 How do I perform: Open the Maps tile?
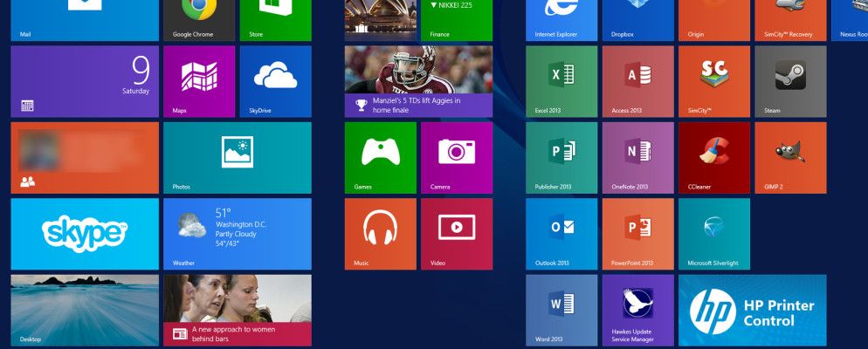click(199, 81)
